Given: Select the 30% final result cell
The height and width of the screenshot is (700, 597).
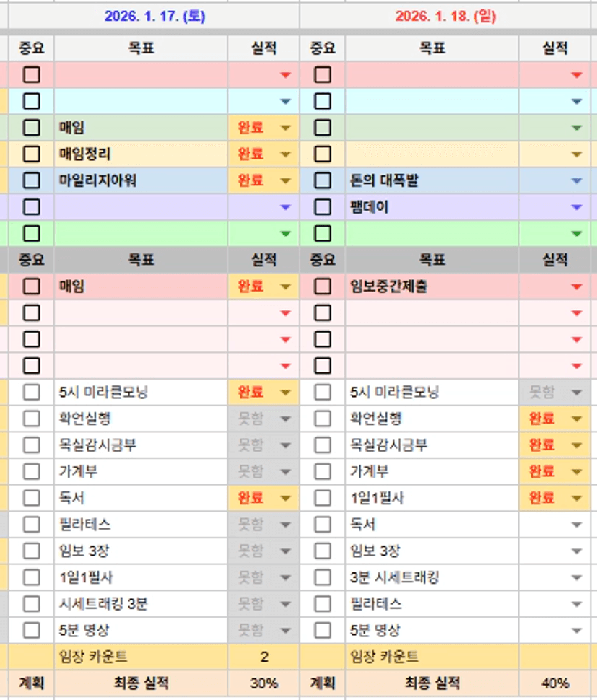Looking at the screenshot, I should pos(263,683).
